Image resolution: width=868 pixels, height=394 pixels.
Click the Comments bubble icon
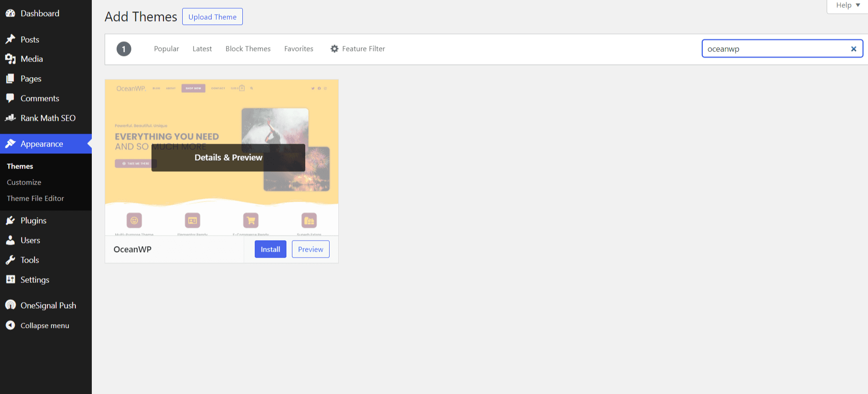point(10,98)
